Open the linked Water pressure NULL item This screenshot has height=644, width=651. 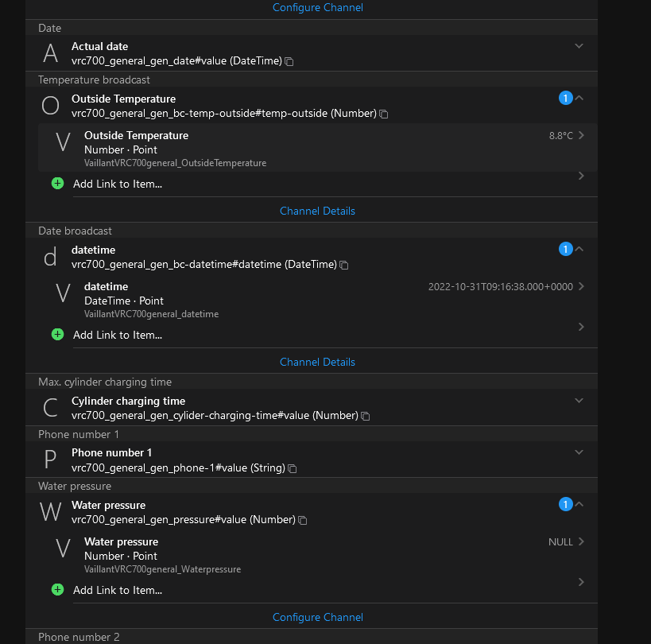tap(318, 554)
